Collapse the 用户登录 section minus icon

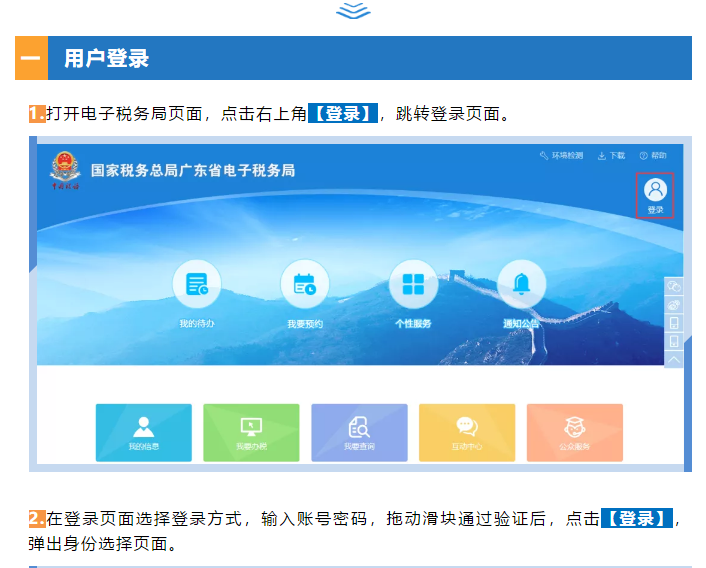(x=31, y=58)
